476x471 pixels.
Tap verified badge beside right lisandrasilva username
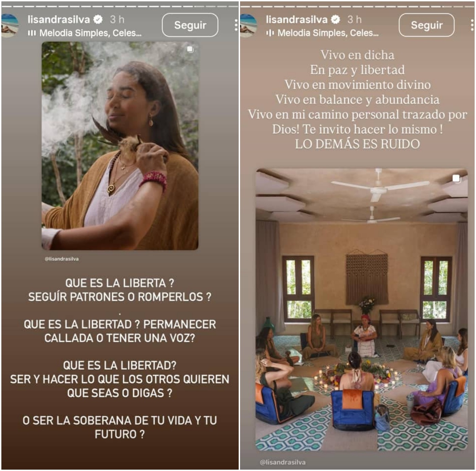[336, 20]
